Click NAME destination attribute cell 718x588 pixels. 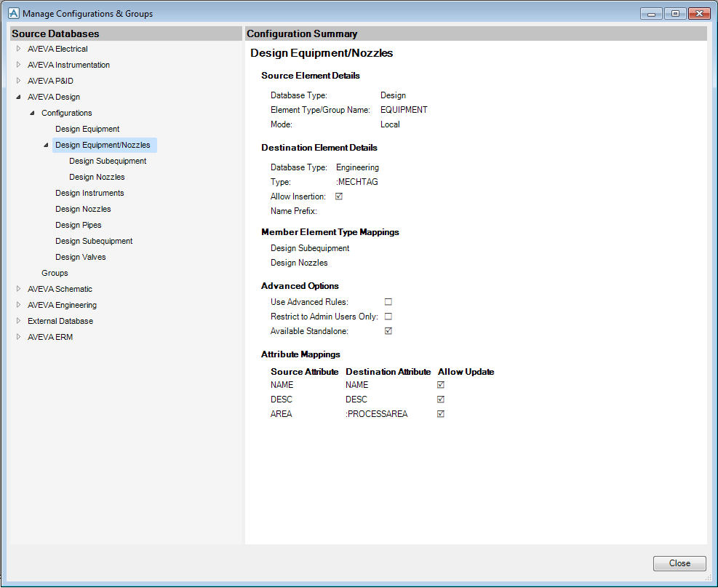(356, 385)
